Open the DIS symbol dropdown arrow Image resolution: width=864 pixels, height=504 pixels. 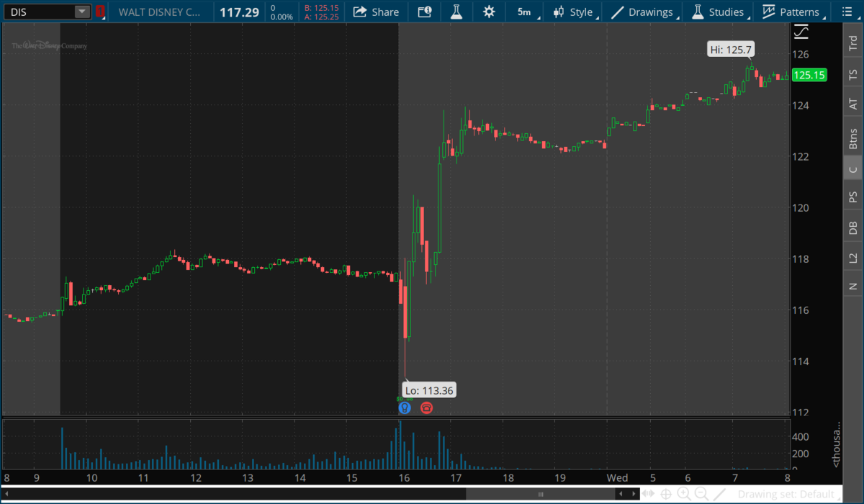pyautogui.click(x=82, y=12)
